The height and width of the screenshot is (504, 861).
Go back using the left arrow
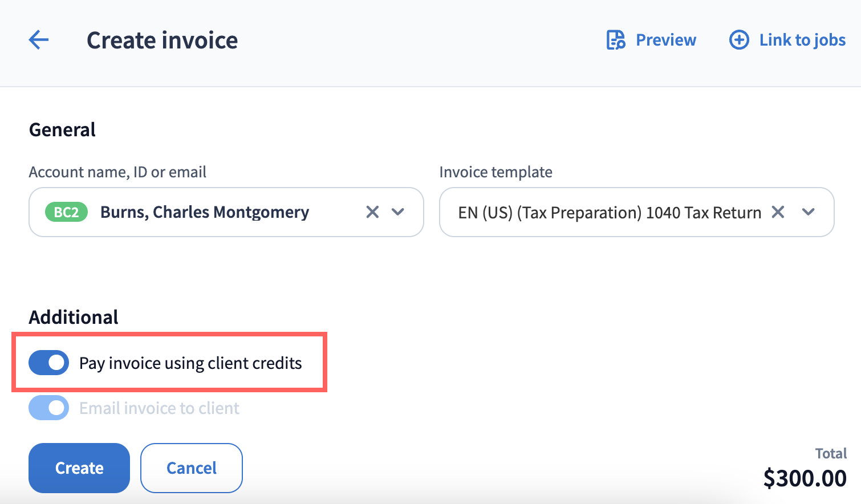click(39, 40)
